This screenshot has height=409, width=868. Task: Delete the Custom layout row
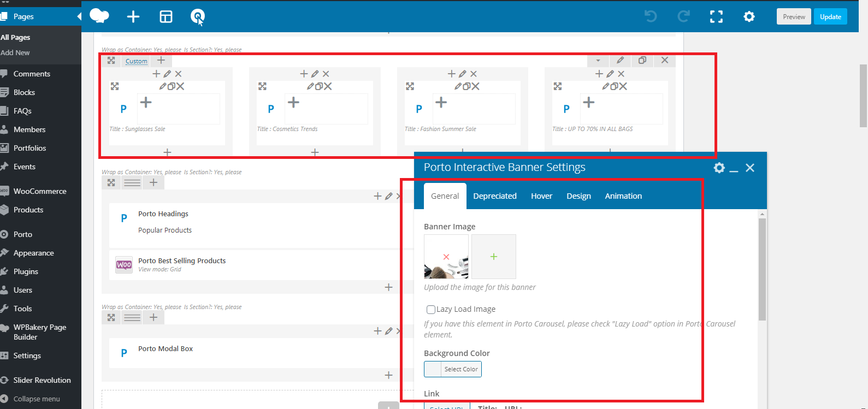665,60
